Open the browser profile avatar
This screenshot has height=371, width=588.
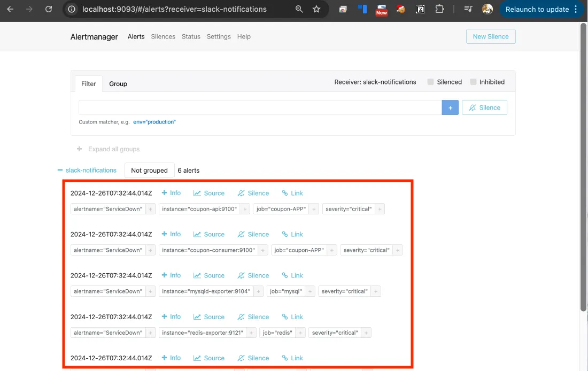coord(487,9)
